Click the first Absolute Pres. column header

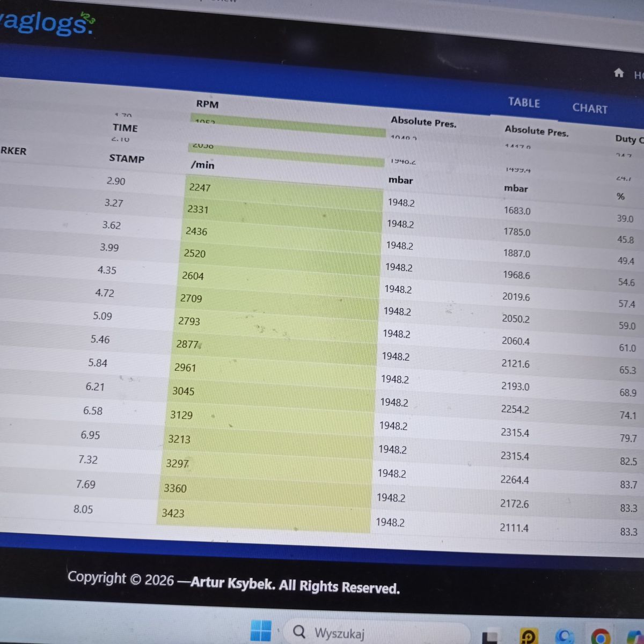click(x=423, y=122)
